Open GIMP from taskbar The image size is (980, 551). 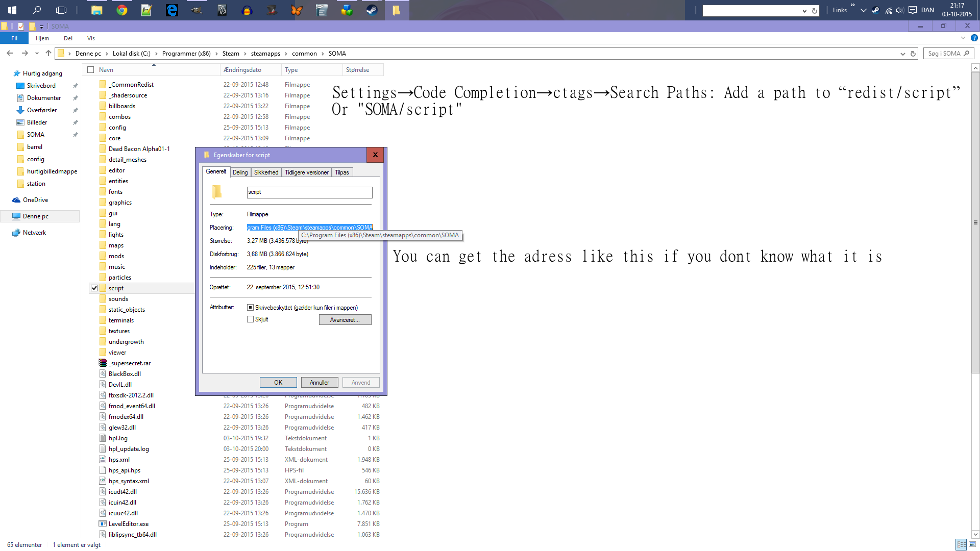(x=197, y=10)
